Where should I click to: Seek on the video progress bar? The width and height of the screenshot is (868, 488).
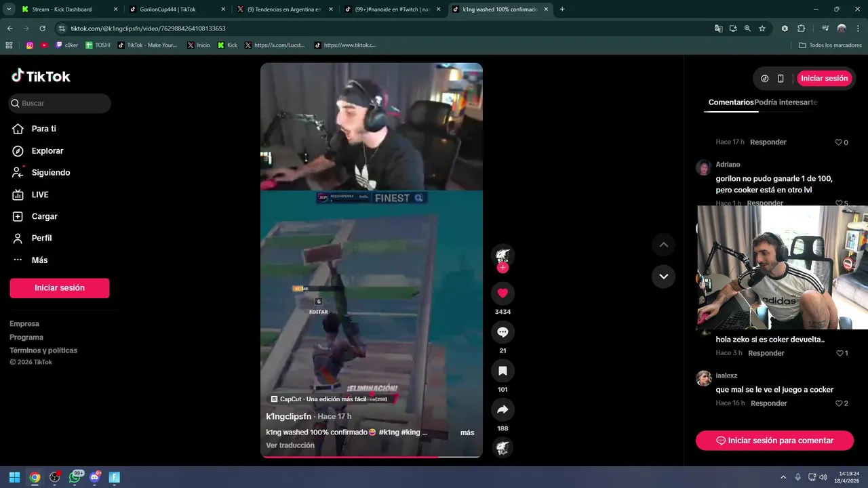tap(372, 457)
